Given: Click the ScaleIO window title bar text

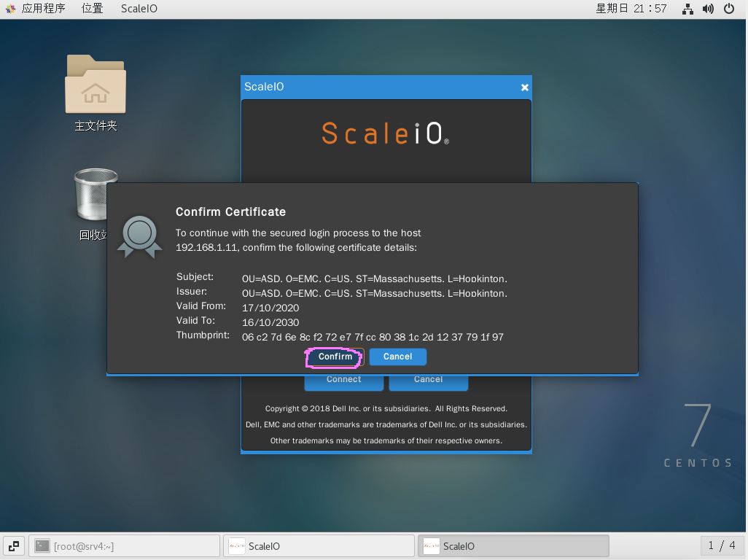Looking at the screenshot, I should click(x=264, y=87).
